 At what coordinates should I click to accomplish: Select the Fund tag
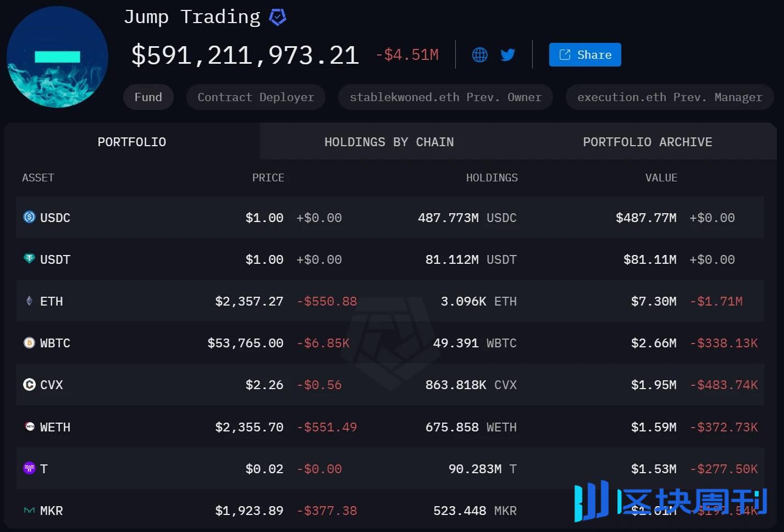click(148, 97)
